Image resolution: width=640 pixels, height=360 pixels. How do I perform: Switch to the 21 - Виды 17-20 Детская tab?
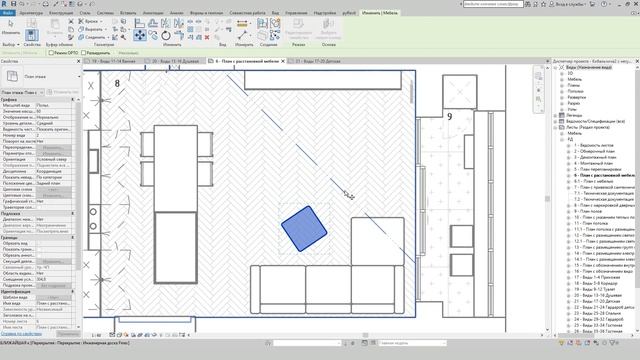[318, 61]
